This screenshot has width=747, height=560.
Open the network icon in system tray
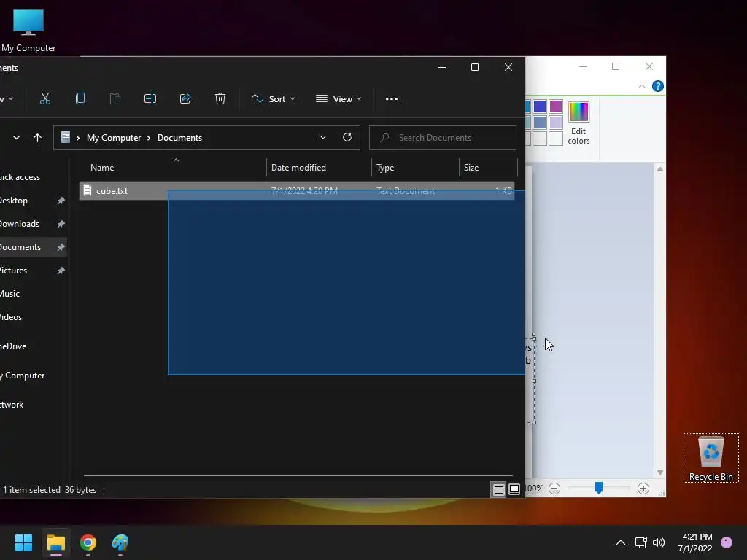640,542
